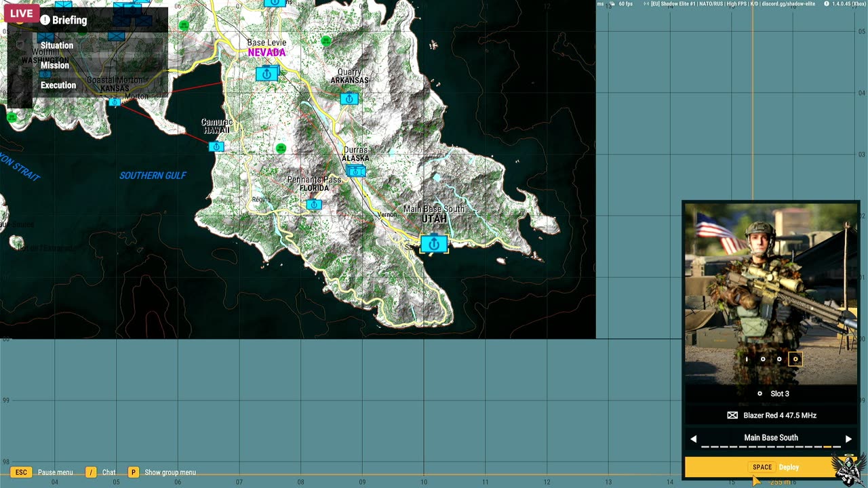This screenshot has width=868, height=488.
Task: Click the version 1.4.0.45 text
Action: click(849, 4)
